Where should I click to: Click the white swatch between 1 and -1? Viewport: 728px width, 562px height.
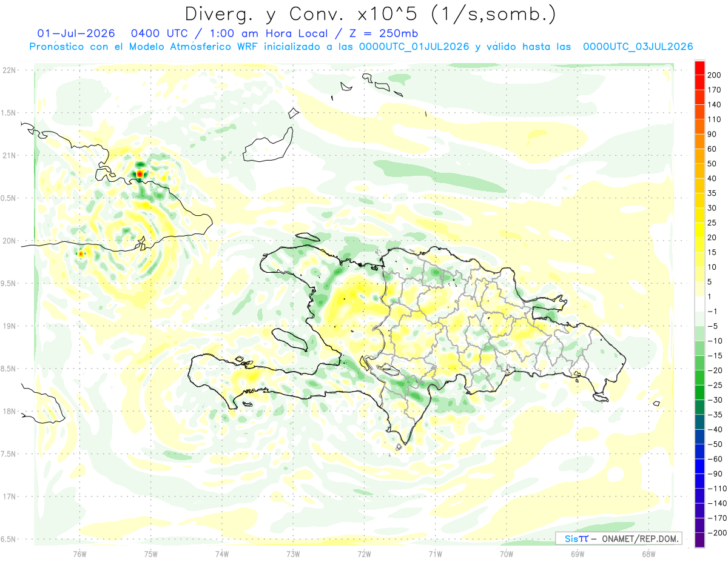(x=699, y=304)
